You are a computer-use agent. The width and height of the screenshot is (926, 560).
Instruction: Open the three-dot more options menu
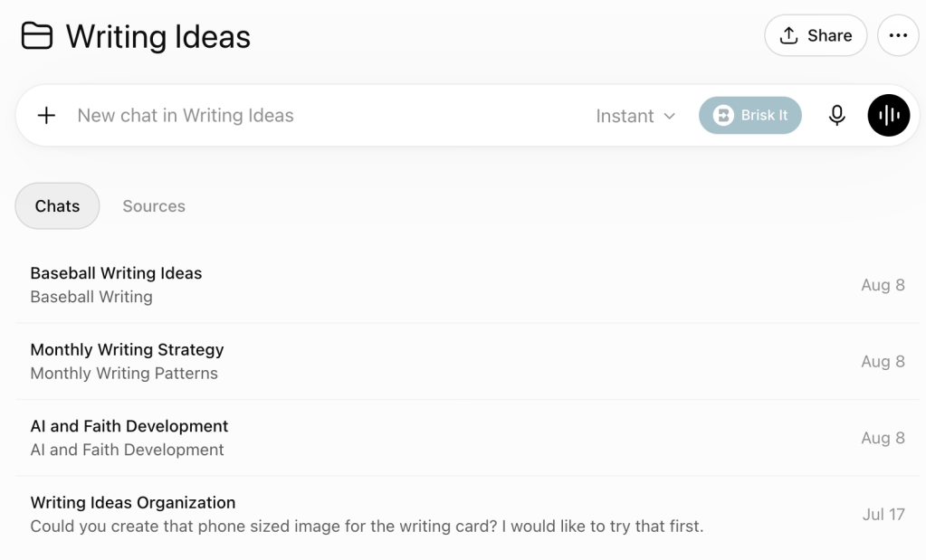click(x=898, y=35)
